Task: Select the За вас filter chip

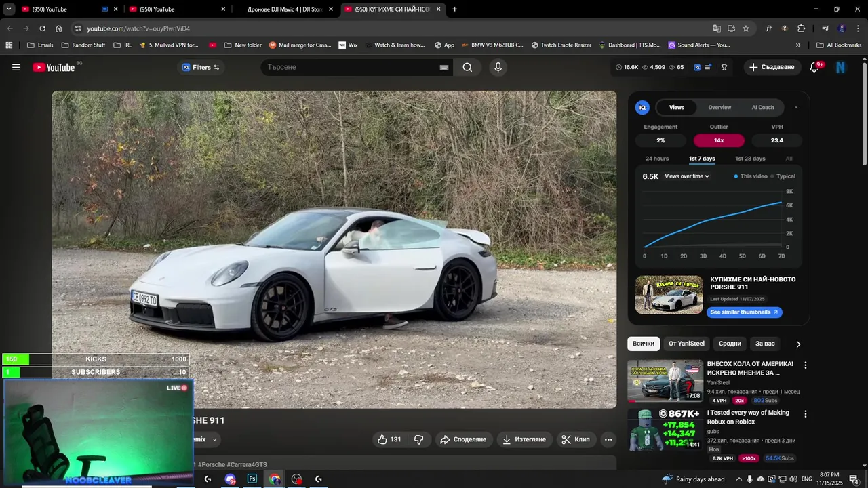Action: click(x=765, y=344)
